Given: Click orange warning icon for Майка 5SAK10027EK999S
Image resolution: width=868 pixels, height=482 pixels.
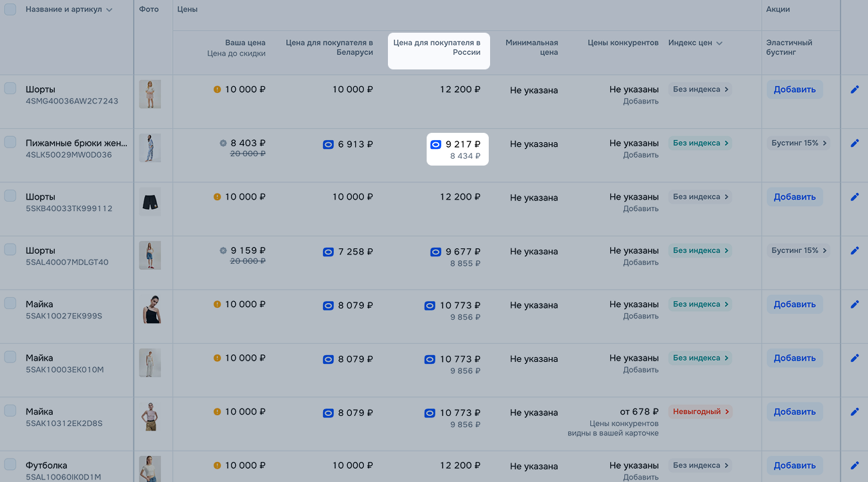Looking at the screenshot, I should click(x=217, y=304).
